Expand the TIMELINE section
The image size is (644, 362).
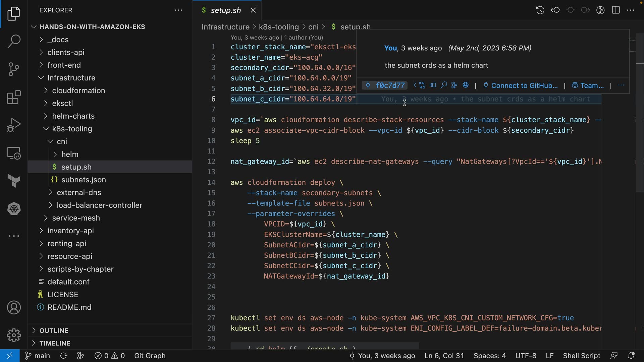coord(55,343)
